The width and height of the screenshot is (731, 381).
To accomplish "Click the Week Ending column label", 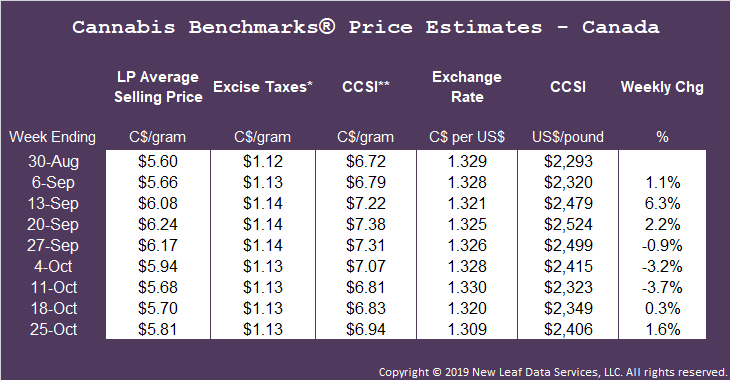I will click(x=53, y=137).
